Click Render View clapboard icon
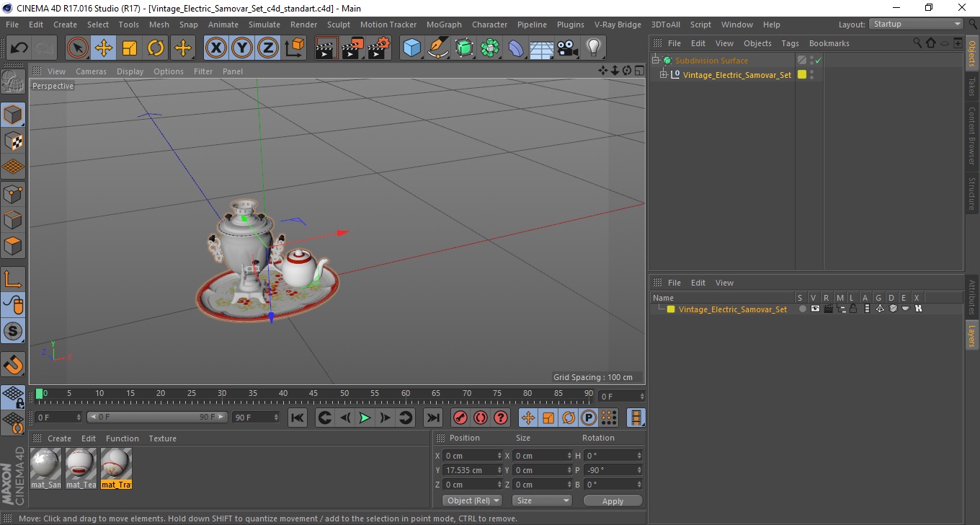980x525 pixels. pos(326,48)
